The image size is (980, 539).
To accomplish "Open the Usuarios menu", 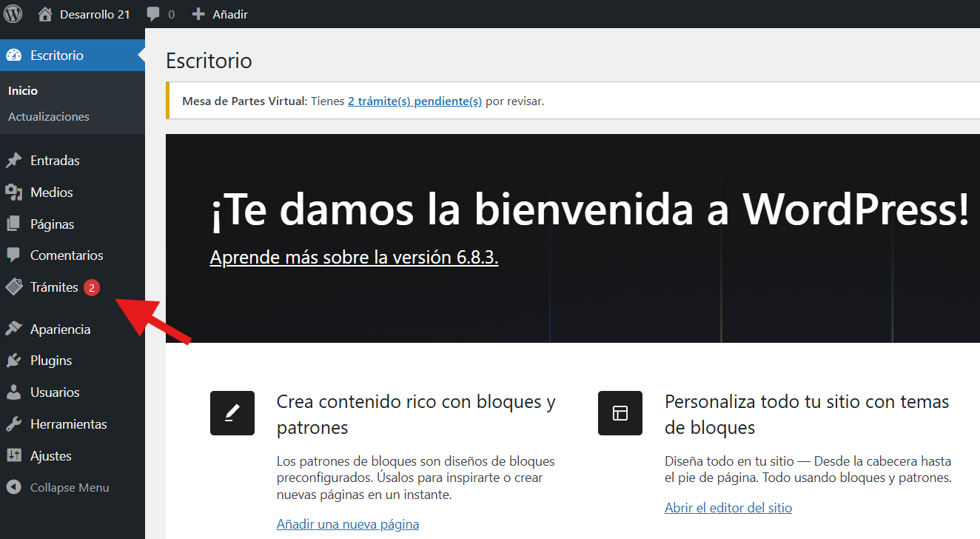I will pyautogui.click(x=55, y=392).
